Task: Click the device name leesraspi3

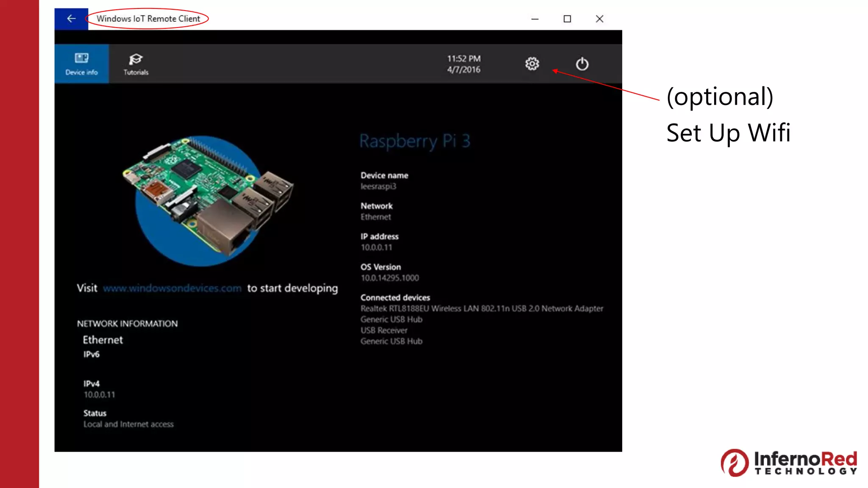Action: (378, 186)
